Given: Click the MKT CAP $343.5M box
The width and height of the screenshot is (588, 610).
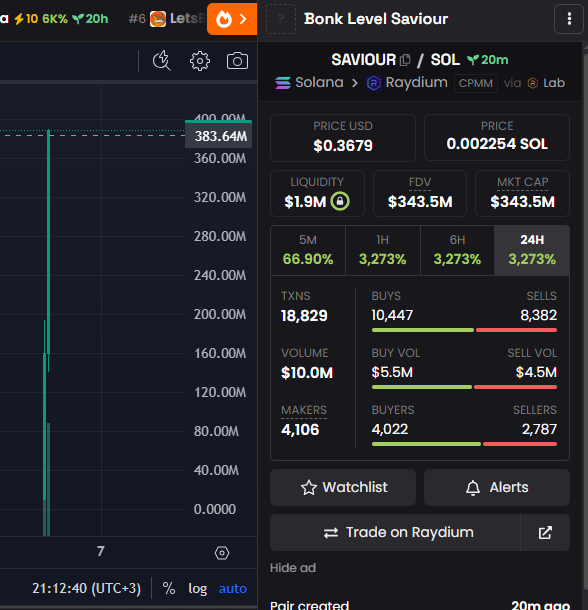Looking at the screenshot, I should tap(522, 193).
